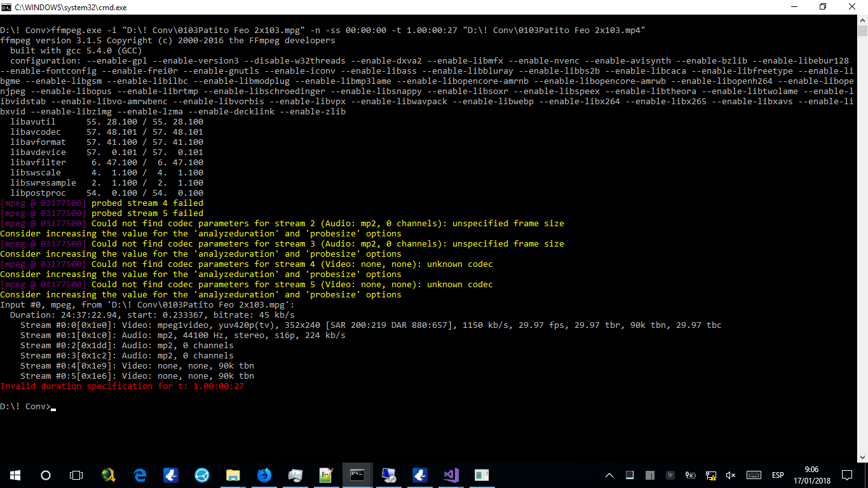Click the cmd.exe icon in the title bar

pyautogui.click(x=6, y=7)
